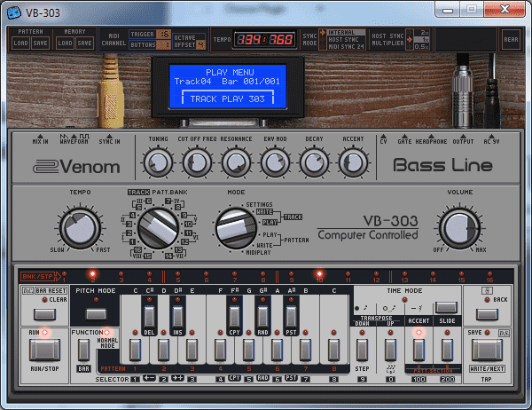This screenshot has height=410, width=532.
Task: Click the WRITE/NEXT TAP button
Action: point(487,350)
